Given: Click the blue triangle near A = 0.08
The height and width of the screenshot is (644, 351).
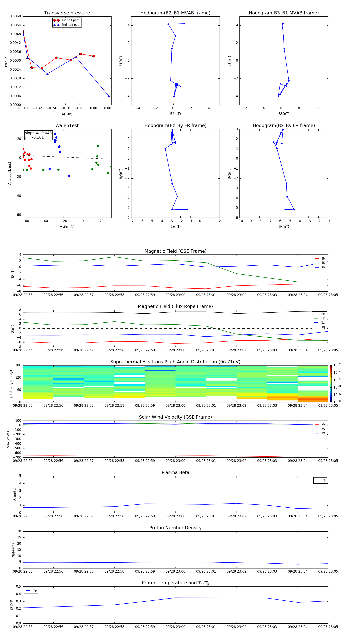Looking at the screenshot, I should (109, 96).
